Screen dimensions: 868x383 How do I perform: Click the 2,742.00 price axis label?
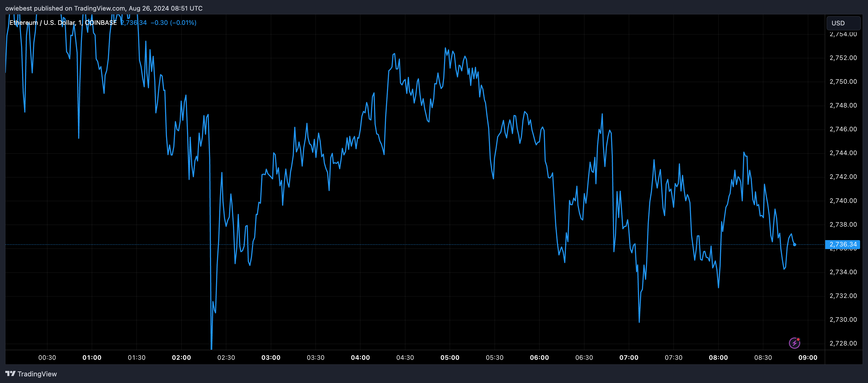tap(843, 177)
